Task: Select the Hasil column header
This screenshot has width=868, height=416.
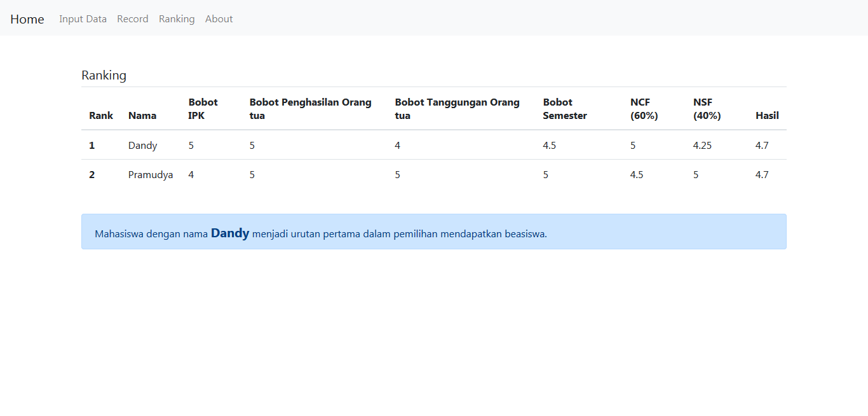Action: tap(767, 116)
